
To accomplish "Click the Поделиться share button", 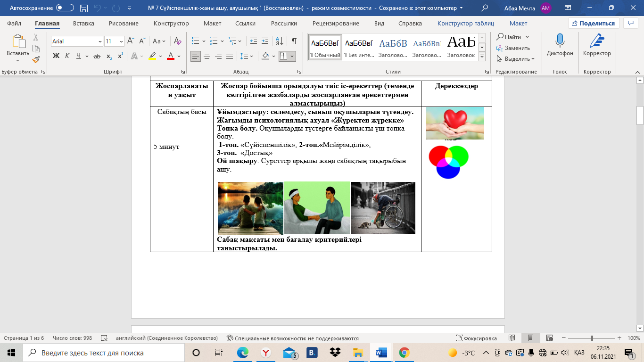I will point(593,23).
